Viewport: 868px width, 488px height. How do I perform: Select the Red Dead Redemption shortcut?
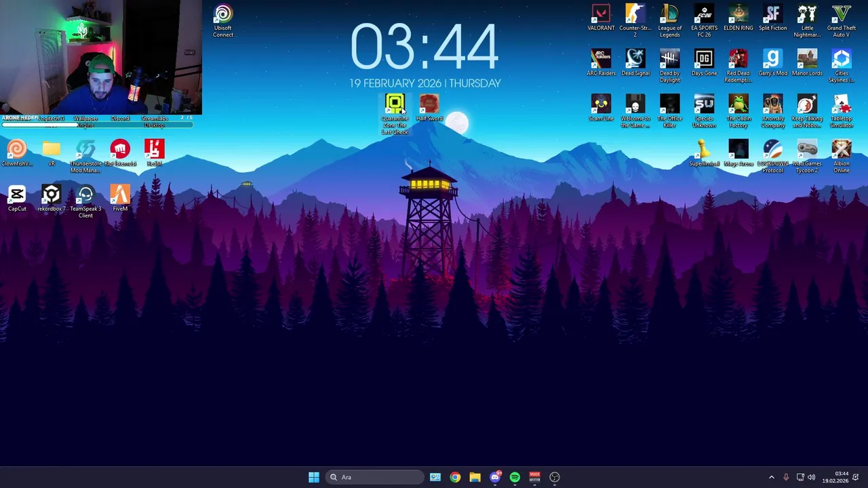pyautogui.click(x=738, y=66)
